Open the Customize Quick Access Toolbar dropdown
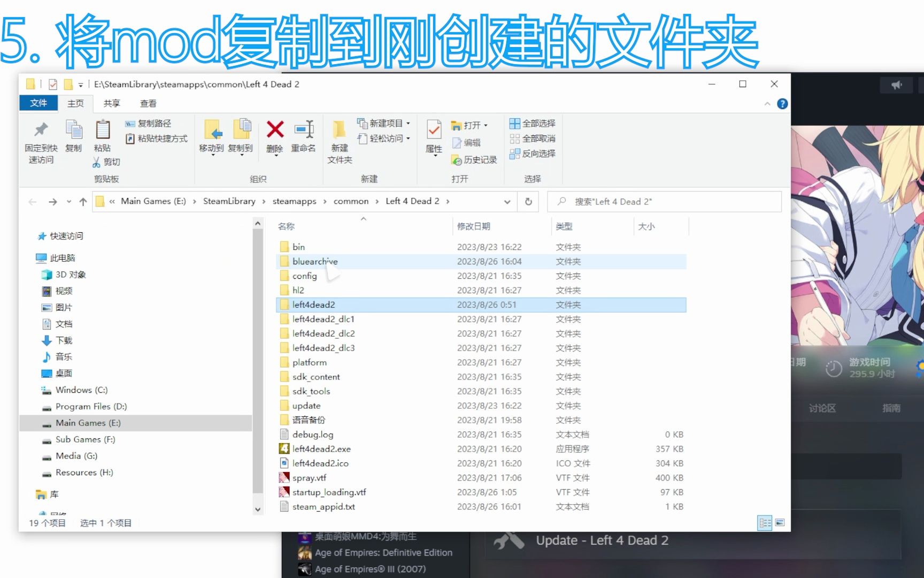 pos(81,85)
